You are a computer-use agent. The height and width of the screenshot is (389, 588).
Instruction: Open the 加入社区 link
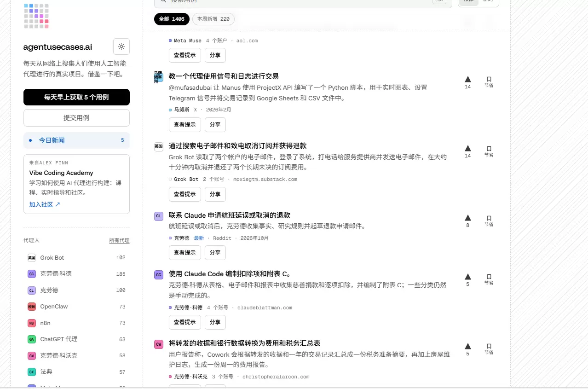[x=45, y=204]
